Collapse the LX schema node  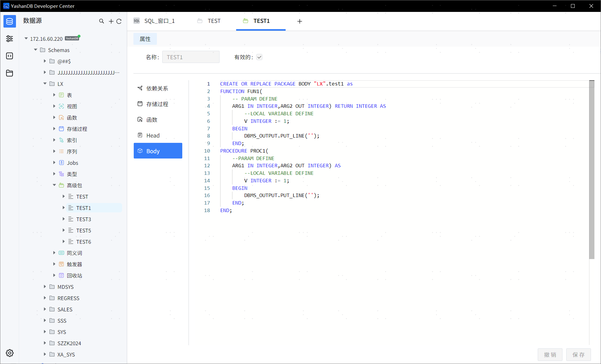(x=45, y=84)
